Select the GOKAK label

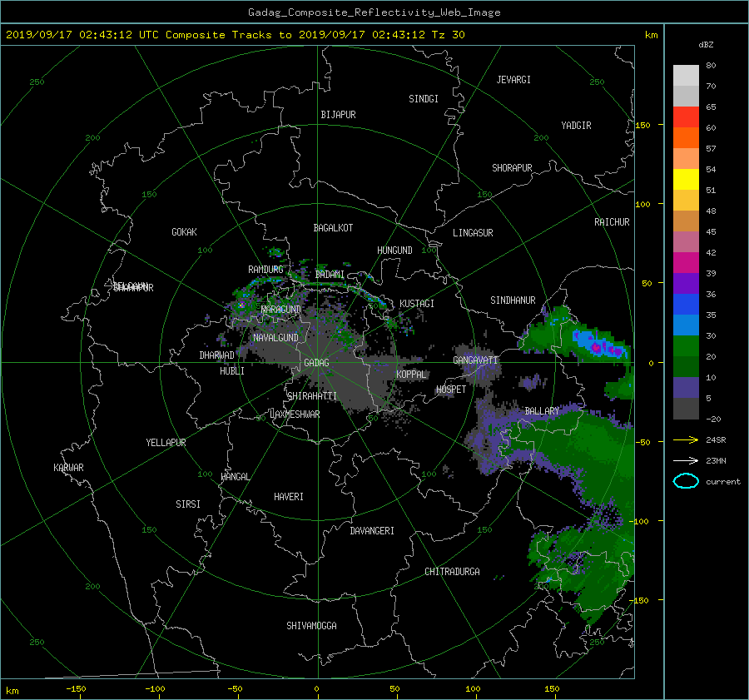185,232
